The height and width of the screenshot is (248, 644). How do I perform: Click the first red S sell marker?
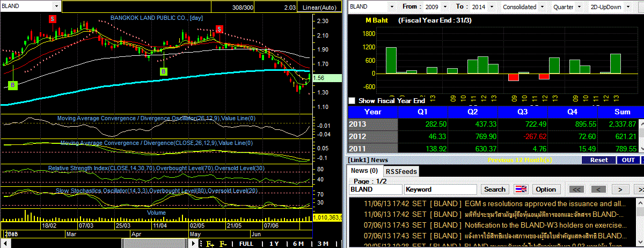[x=53, y=19]
